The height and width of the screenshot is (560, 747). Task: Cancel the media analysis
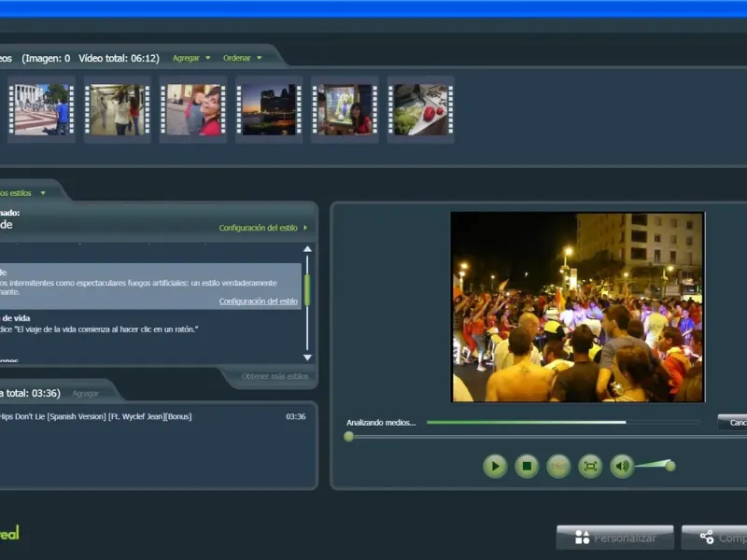pos(732,423)
